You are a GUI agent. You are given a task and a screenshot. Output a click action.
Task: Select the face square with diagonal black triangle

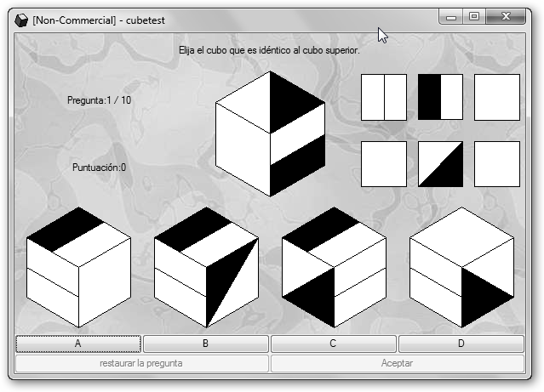point(440,163)
